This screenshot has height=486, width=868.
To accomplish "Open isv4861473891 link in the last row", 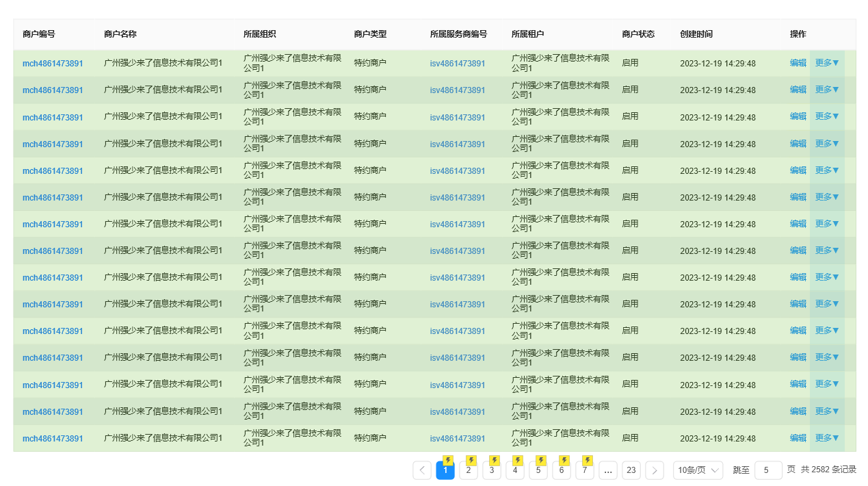I will (x=458, y=439).
